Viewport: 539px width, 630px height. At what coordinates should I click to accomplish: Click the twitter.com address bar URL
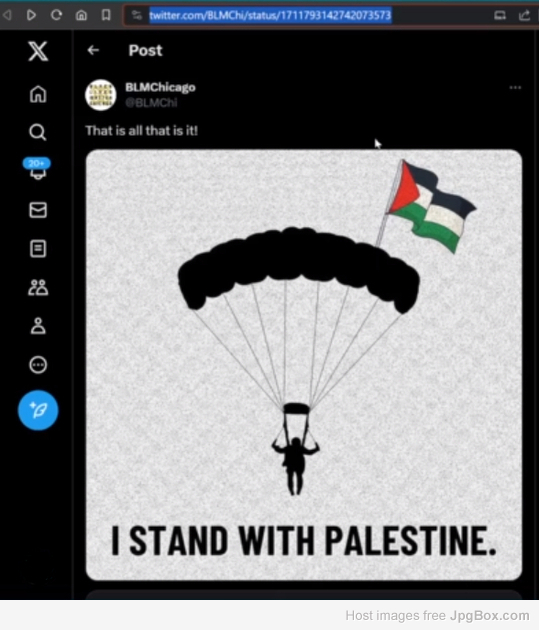270,16
